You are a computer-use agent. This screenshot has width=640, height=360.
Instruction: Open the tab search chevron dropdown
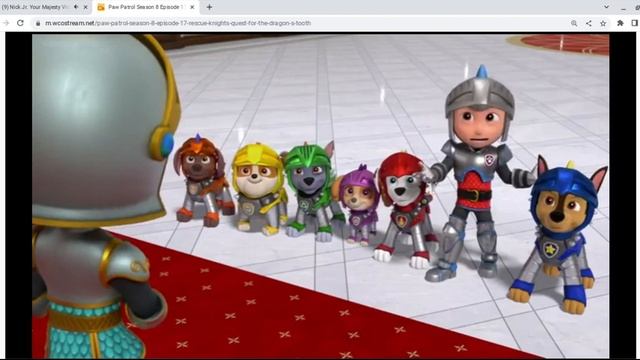coord(607,7)
